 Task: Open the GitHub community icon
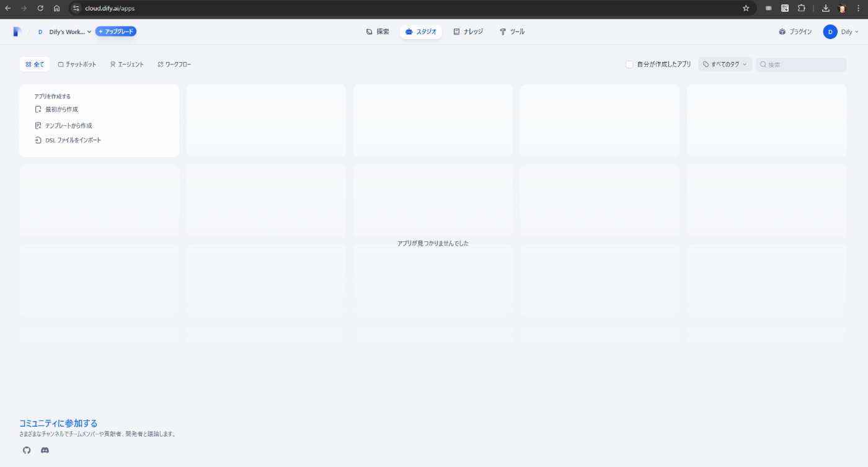(27, 450)
